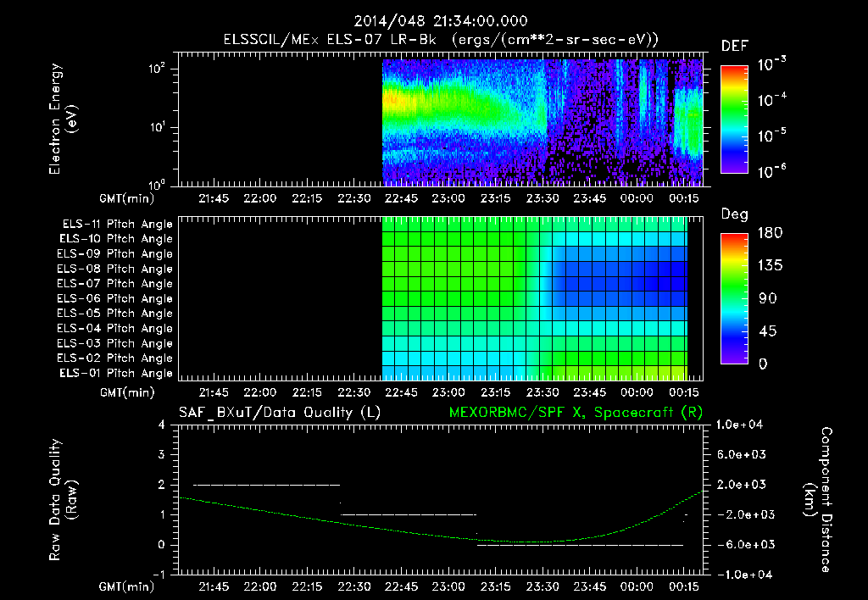Click the 45 degree scale value
868x600 pixels.
[766, 331]
